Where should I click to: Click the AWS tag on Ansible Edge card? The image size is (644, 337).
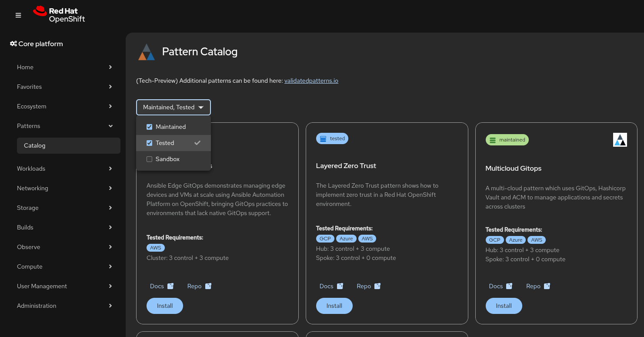[x=156, y=248]
